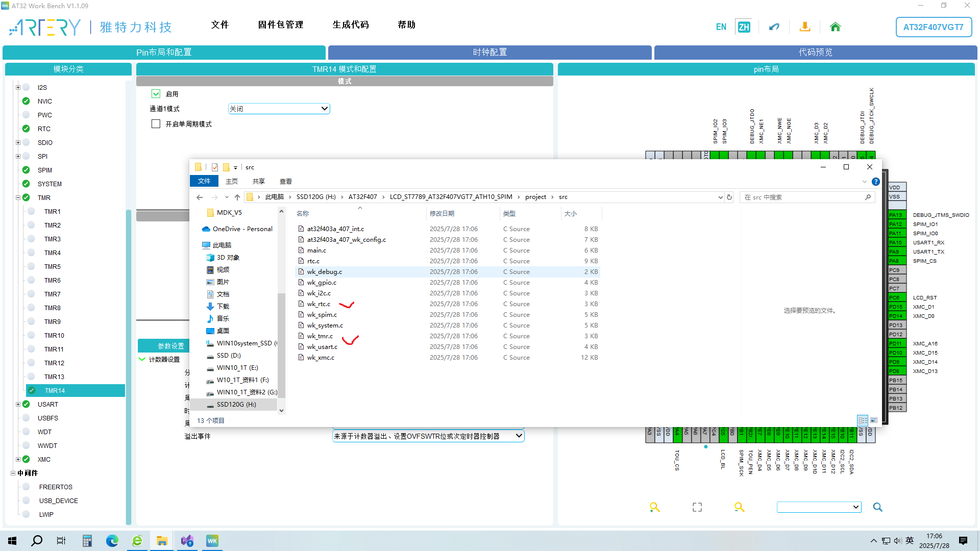Refresh the Explorer src folder
This screenshot has height=551, width=980.
pos(729,197)
